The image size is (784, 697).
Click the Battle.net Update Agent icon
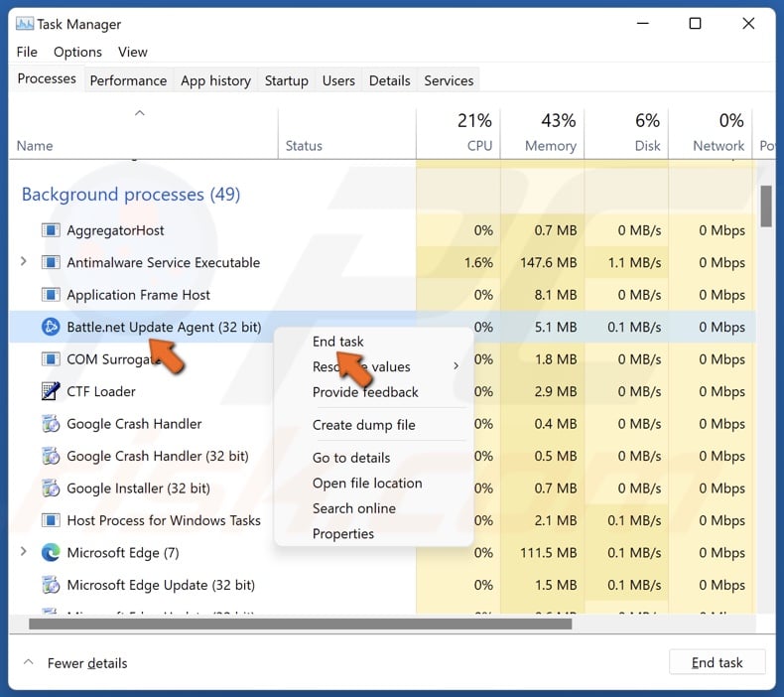coord(51,327)
